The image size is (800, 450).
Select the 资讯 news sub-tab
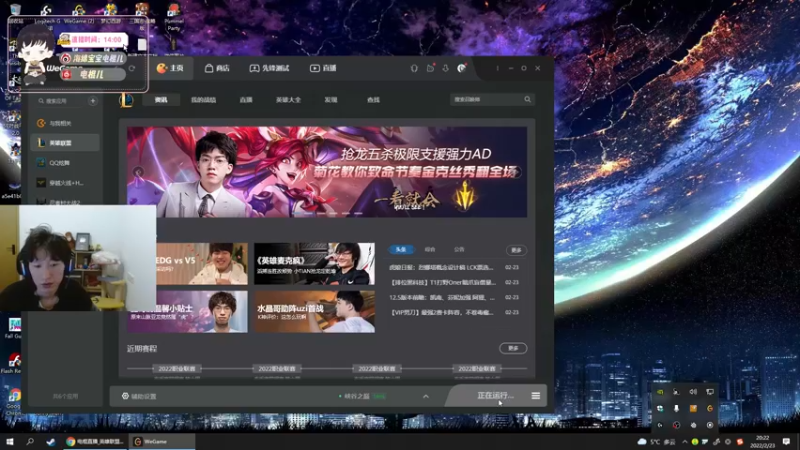coord(161,100)
